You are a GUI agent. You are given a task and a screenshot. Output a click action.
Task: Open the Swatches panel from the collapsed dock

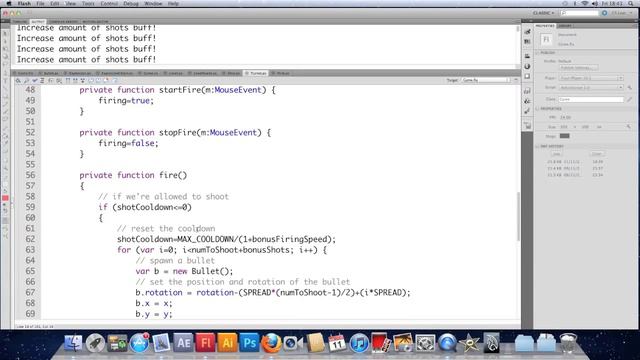(x=527, y=42)
